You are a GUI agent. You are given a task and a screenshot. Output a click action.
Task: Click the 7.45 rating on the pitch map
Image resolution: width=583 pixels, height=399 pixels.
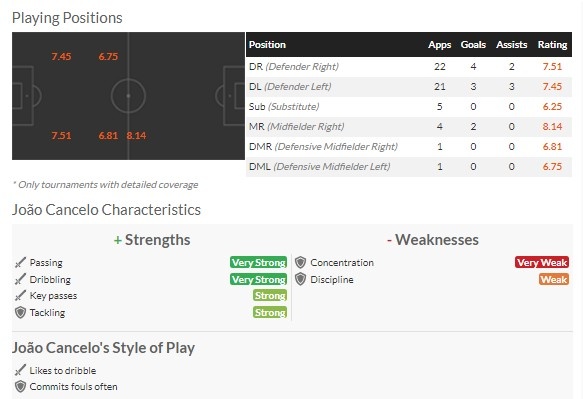[61, 57]
